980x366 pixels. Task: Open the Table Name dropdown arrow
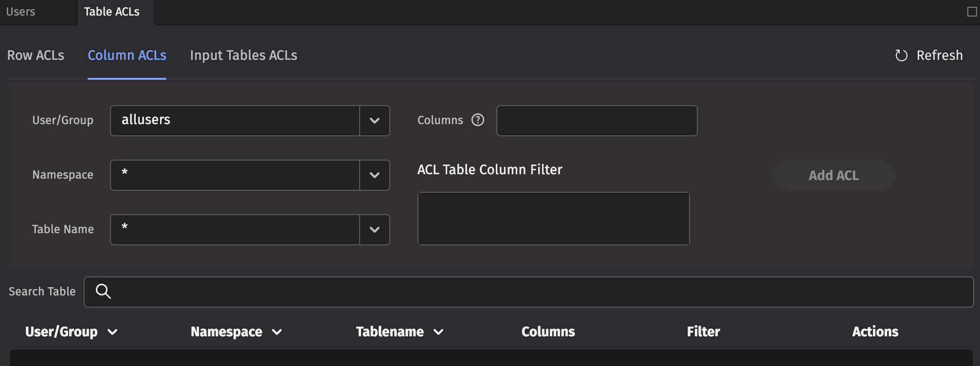374,230
